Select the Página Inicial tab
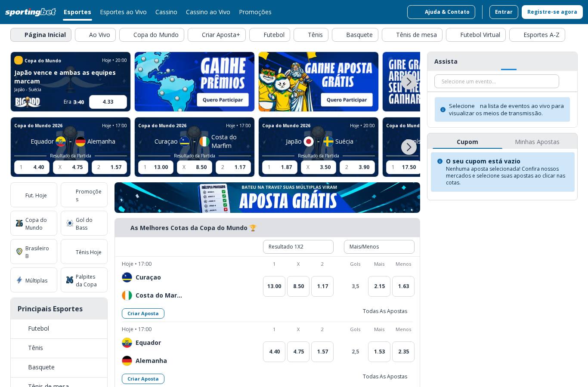This screenshot has height=387, width=588. 41,35
